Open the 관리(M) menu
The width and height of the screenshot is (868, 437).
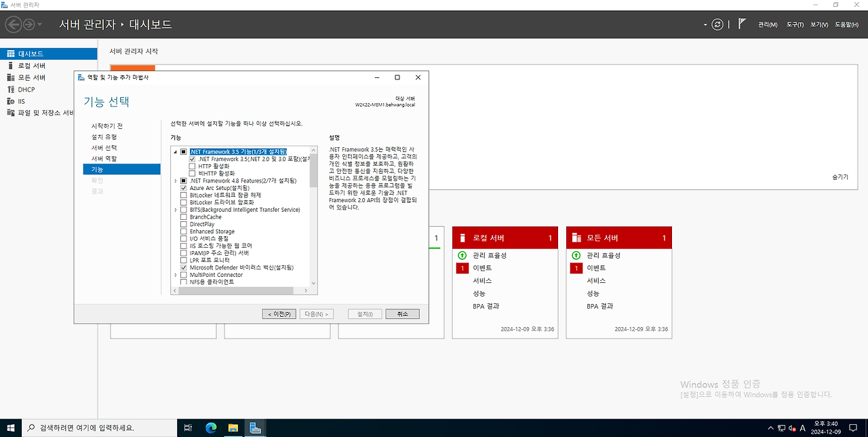(768, 24)
